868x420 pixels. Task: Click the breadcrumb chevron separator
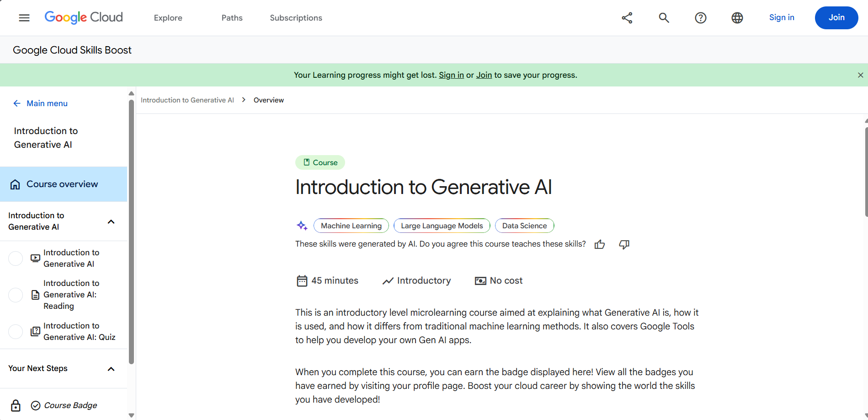[x=244, y=100]
